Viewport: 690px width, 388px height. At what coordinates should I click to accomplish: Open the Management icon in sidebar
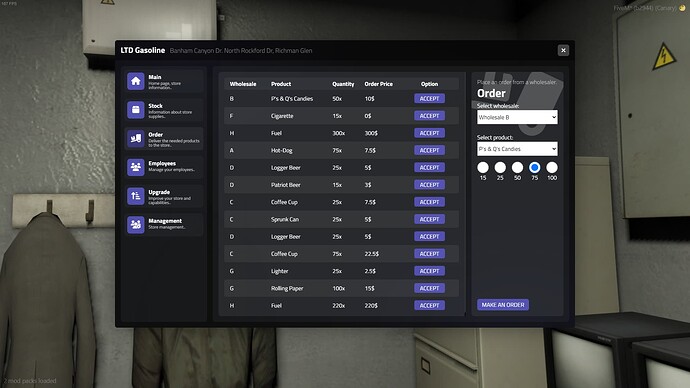(136, 225)
